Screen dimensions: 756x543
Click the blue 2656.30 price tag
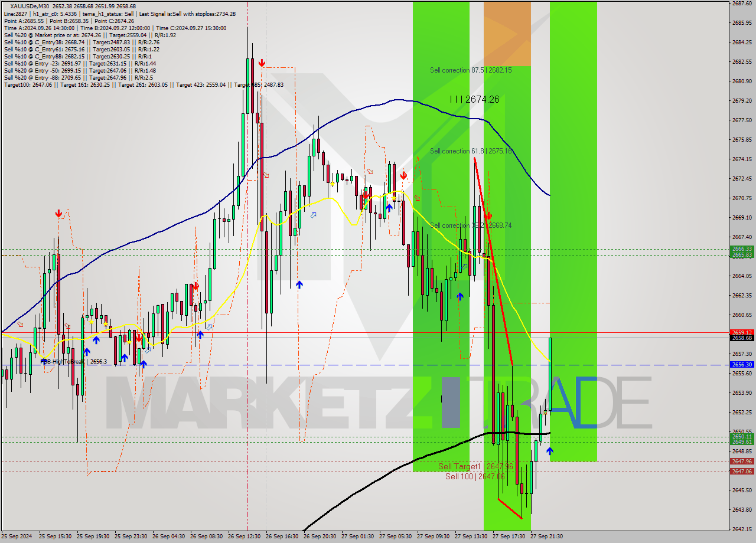[742, 365]
